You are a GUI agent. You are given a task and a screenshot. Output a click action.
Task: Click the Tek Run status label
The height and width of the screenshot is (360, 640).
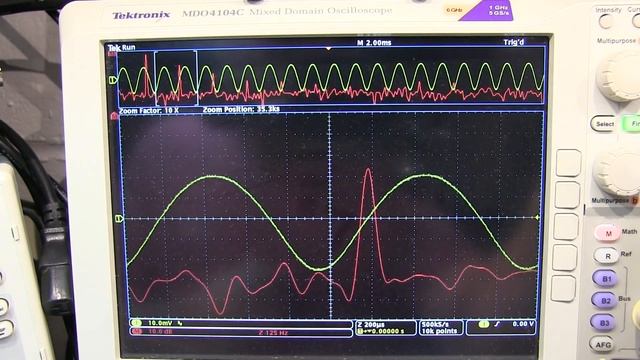121,47
